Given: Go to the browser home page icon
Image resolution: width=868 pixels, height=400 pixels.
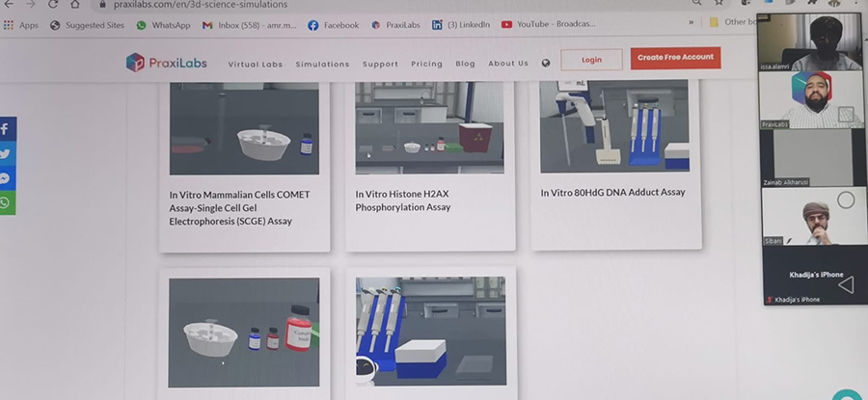Looking at the screenshot, I should point(74,4).
